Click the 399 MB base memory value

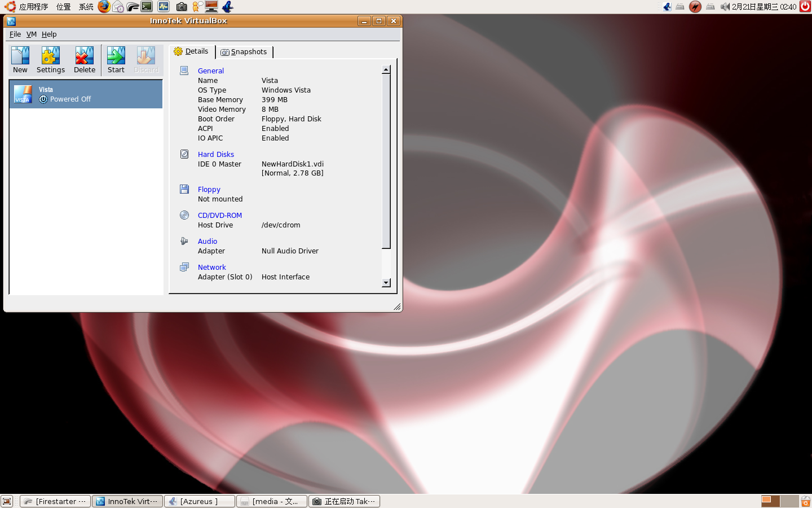coord(275,100)
